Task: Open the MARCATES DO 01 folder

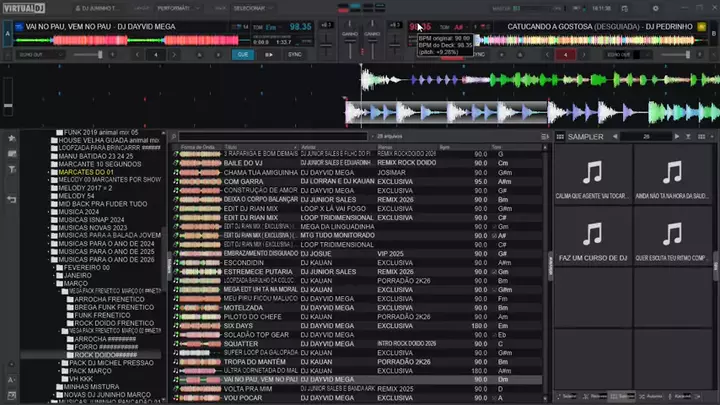Action: (x=86, y=172)
